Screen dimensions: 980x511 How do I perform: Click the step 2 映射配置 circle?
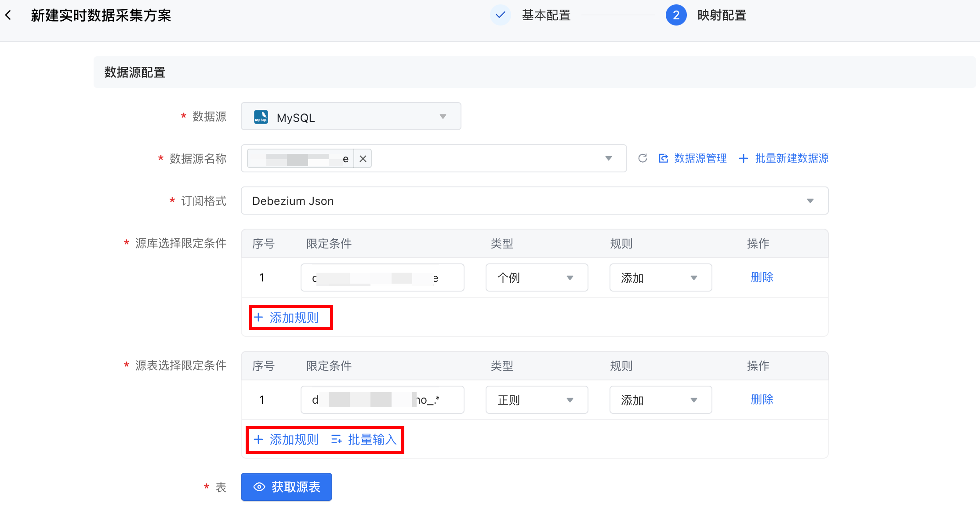tap(676, 15)
